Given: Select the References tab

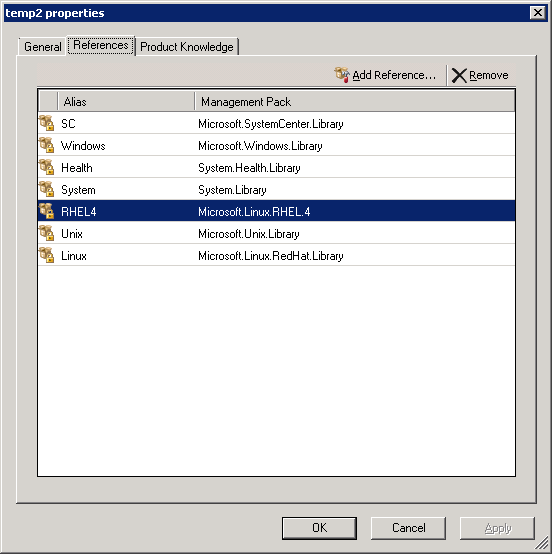Looking at the screenshot, I should coord(101,45).
